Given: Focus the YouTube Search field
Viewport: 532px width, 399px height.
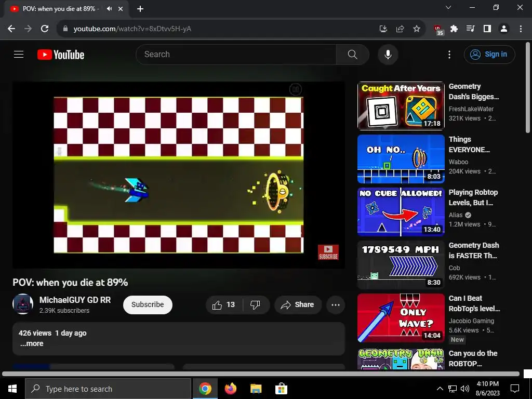Looking at the screenshot, I should pyautogui.click(x=236, y=54).
